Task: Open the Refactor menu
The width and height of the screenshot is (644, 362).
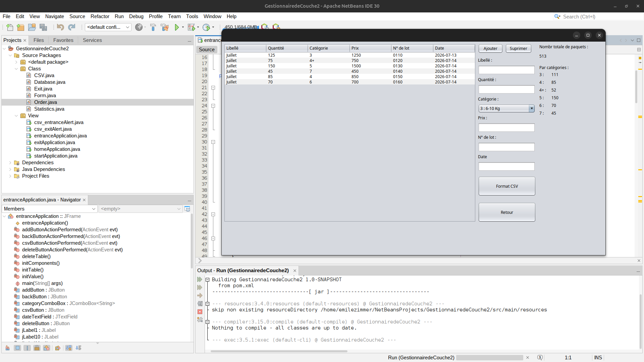Action: click(100, 16)
